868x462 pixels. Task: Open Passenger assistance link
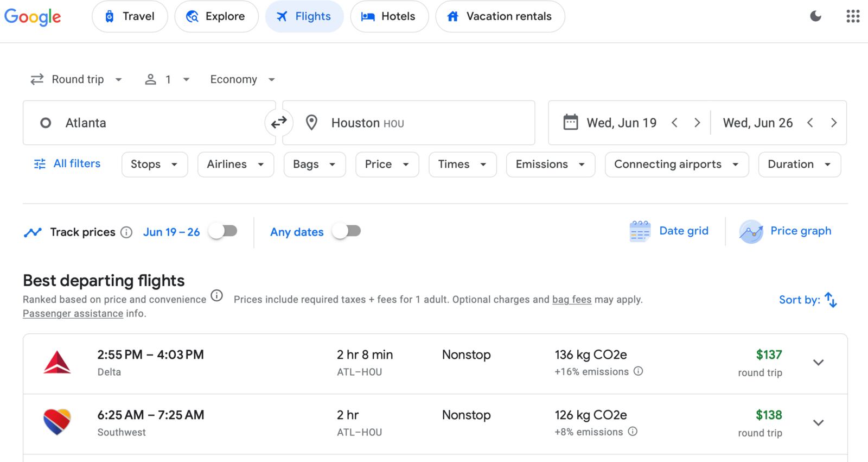click(73, 314)
